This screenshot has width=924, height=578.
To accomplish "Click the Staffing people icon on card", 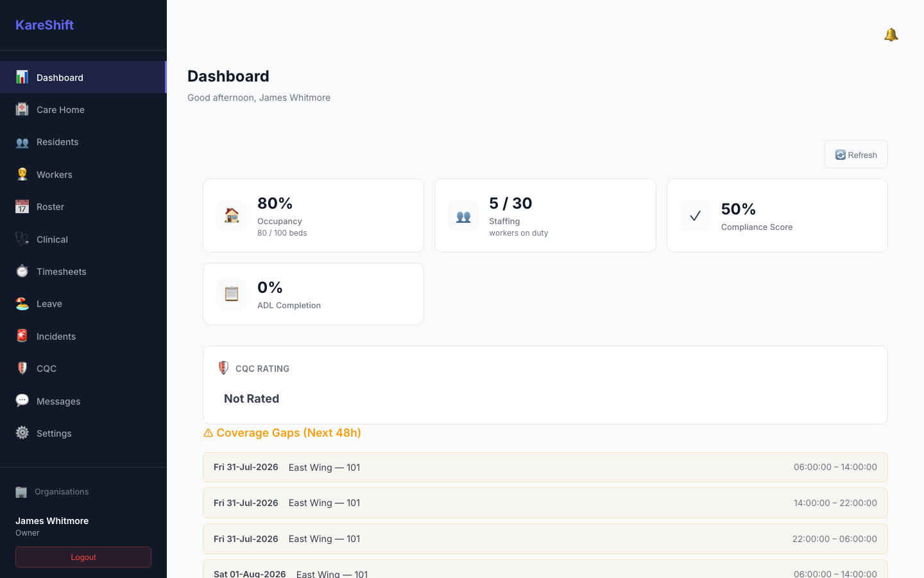I will (463, 216).
